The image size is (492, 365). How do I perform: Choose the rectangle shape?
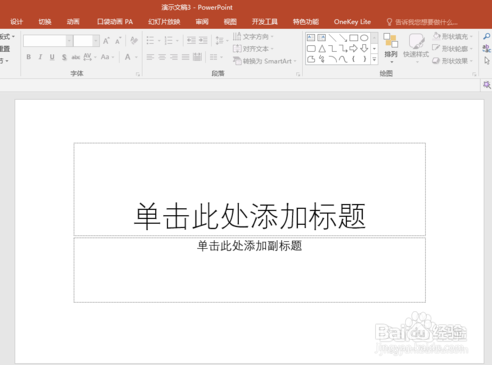pos(354,38)
